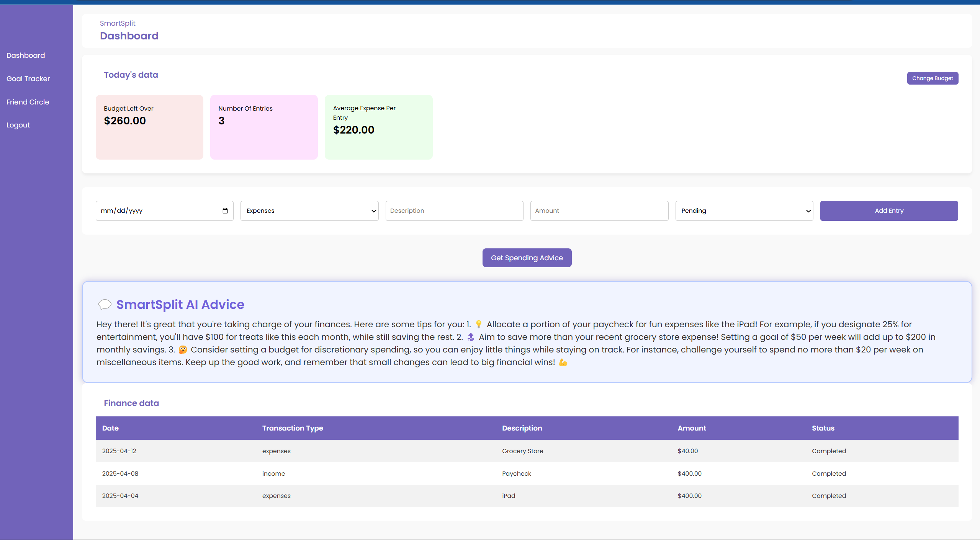This screenshot has height=540, width=980.
Task: Go to Goal Tracker in the sidebar
Action: (28, 79)
